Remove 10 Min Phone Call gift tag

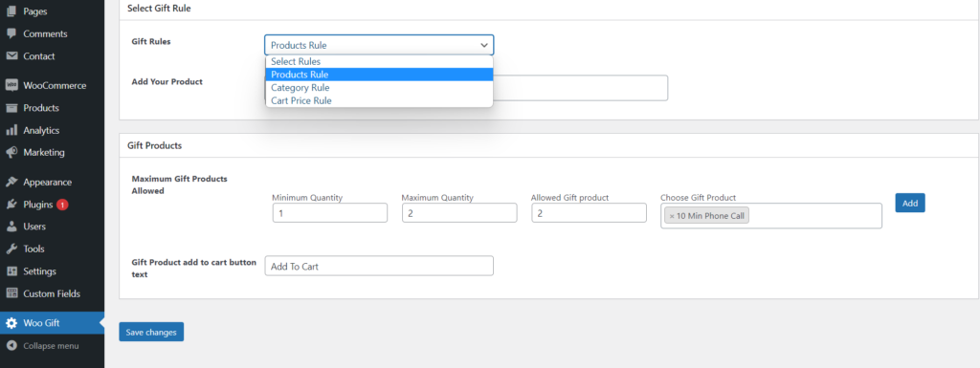pos(672,216)
